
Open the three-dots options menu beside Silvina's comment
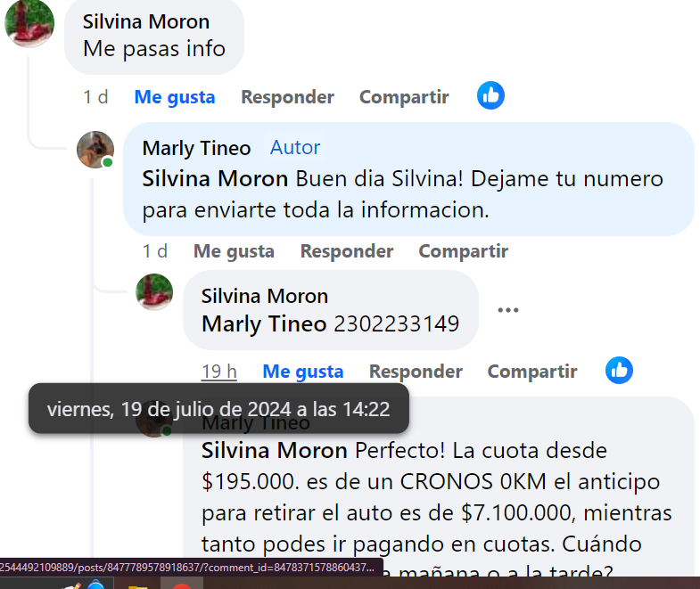[x=508, y=310]
